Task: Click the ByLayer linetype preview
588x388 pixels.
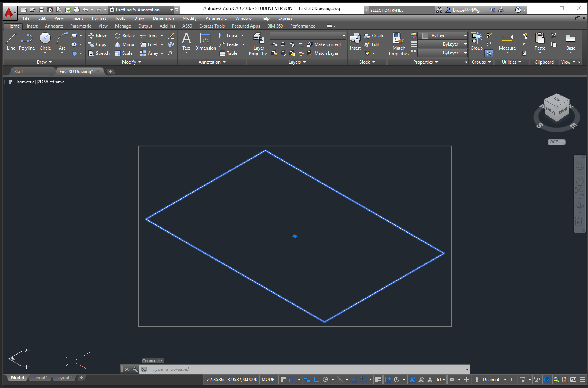Action: pyautogui.click(x=443, y=53)
